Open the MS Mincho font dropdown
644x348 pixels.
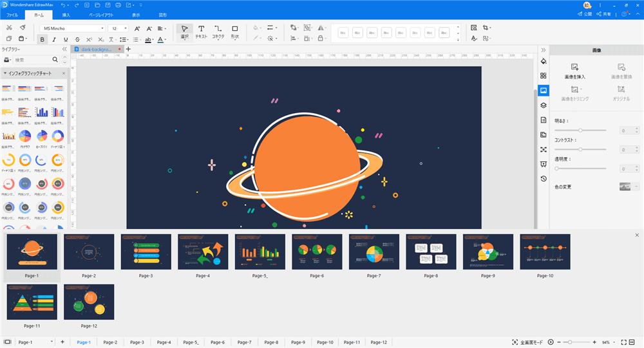(72, 28)
